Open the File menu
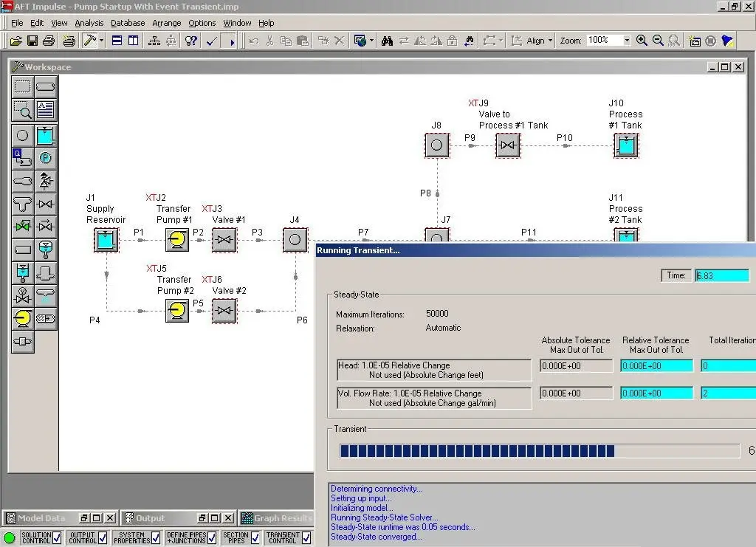The height and width of the screenshot is (547, 756). click(x=17, y=23)
